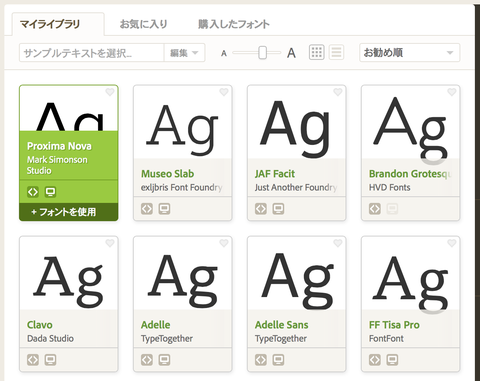Click Proxima Nova web use icon
This screenshot has width=480, height=381.
coord(33,192)
